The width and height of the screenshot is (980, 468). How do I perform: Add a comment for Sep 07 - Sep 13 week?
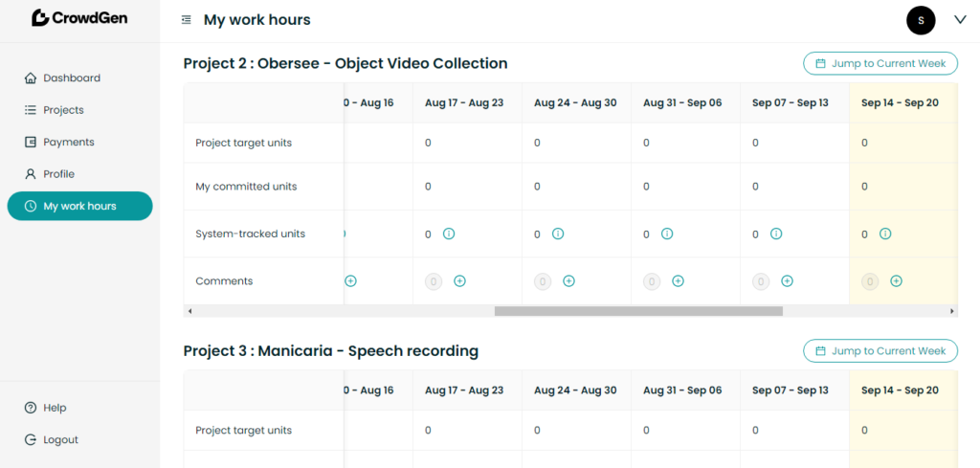pyautogui.click(x=787, y=281)
